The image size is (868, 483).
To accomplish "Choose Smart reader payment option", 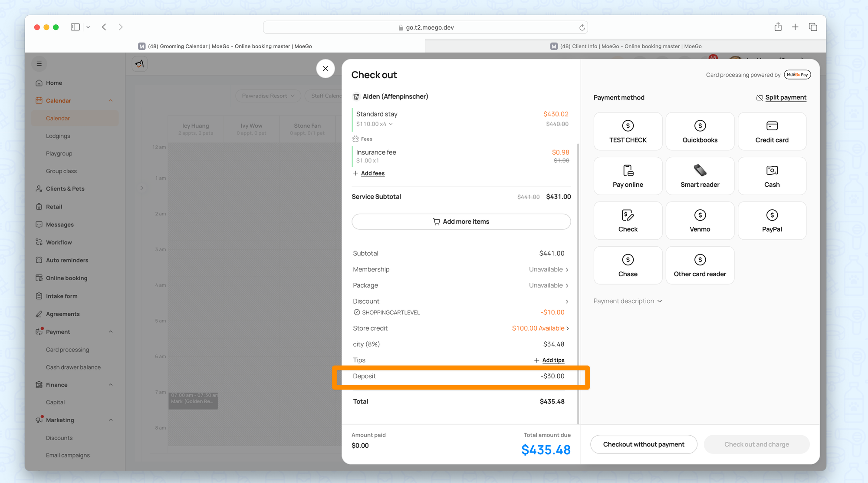I will pos(700,176).
